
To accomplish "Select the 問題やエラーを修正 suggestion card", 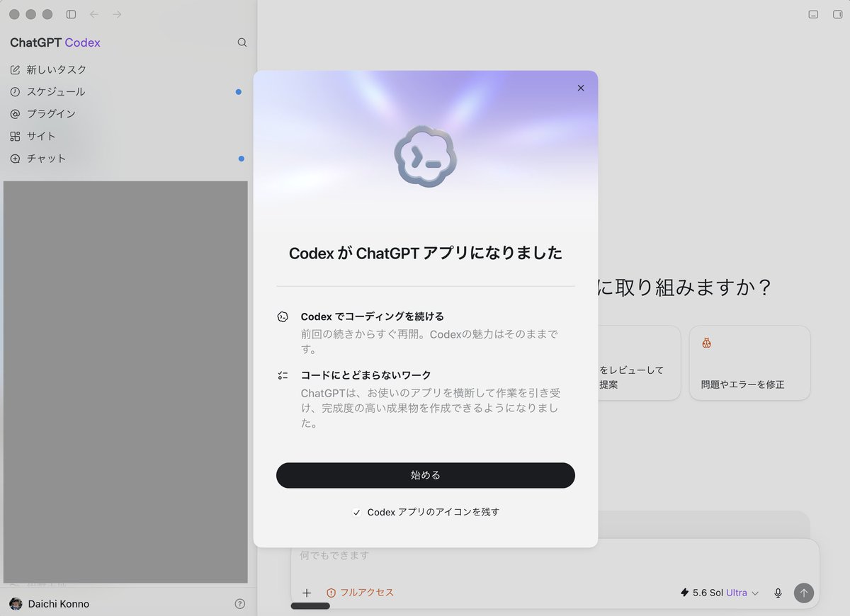I will coord(749,363).
